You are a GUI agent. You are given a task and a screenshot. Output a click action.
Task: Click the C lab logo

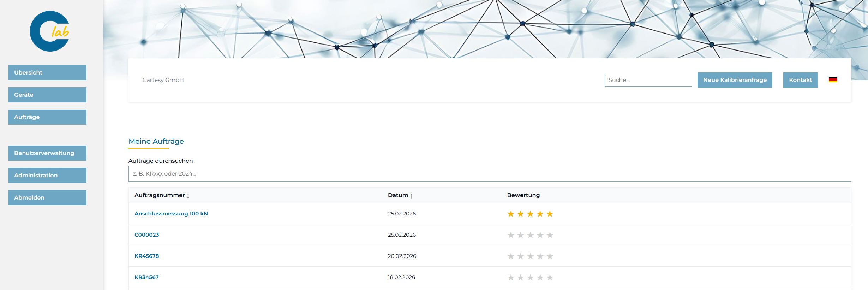49,31
